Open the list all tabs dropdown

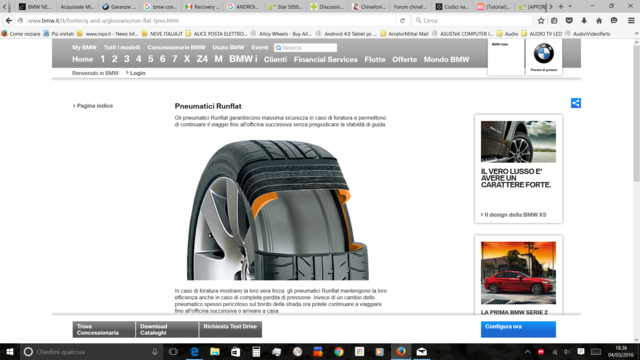pos(570,7)
